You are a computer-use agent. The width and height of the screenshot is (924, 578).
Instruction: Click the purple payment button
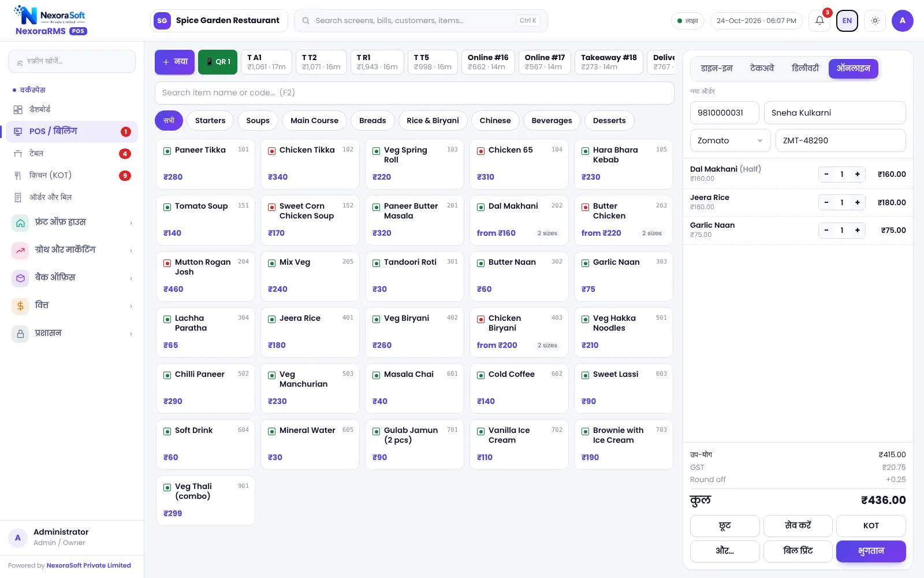click(871, 551)
